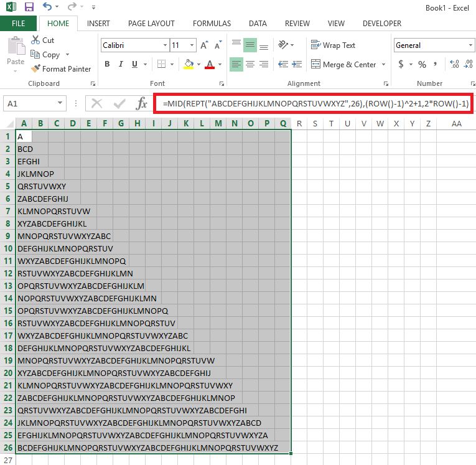
Task: Select column R header
Action: coord(299,124)
